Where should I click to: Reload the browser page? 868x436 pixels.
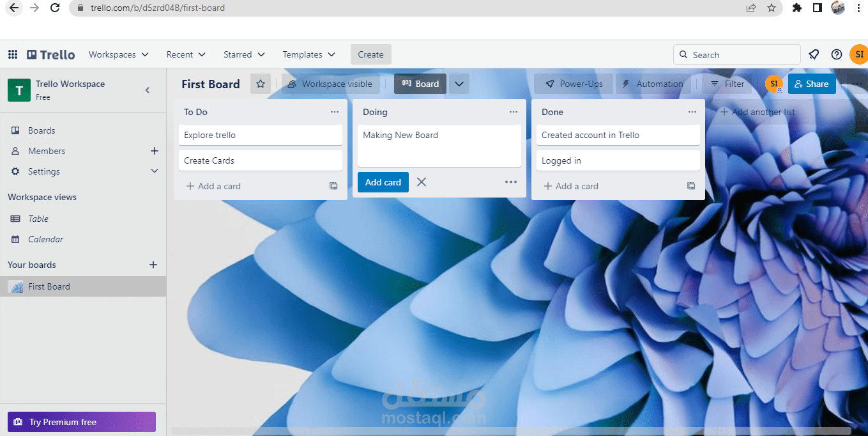[x=55, y=8]
